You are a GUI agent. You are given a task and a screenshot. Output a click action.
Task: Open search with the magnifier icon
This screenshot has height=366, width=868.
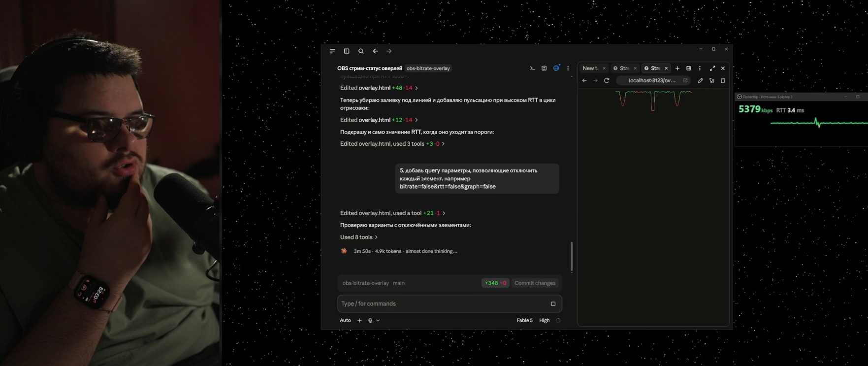(361, 51)
